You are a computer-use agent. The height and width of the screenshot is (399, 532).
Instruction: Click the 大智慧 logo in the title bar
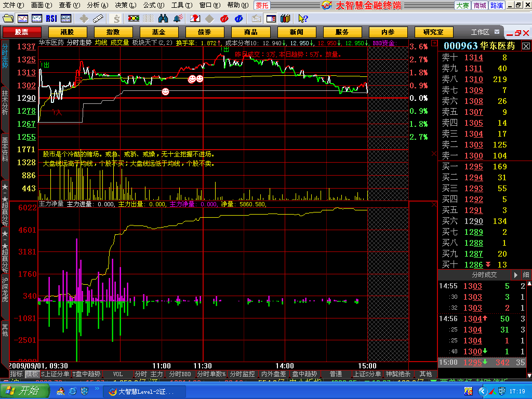(x=327, y=5)
